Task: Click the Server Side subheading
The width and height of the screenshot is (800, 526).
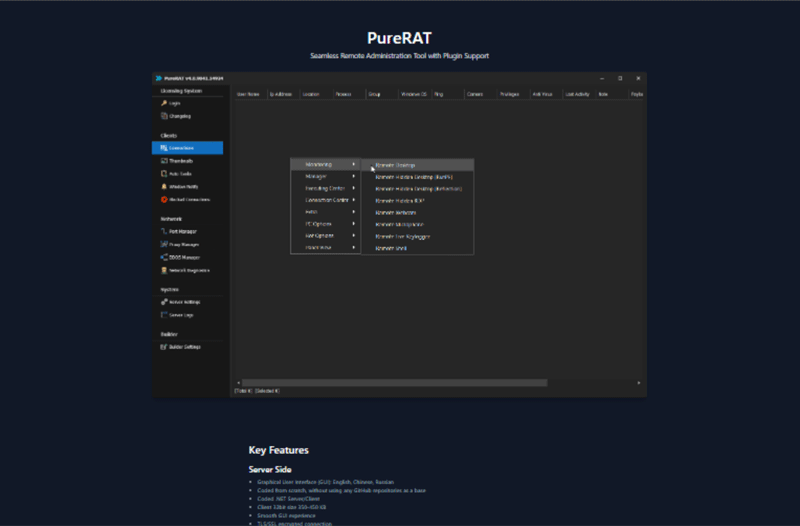Action: [270, 469]
